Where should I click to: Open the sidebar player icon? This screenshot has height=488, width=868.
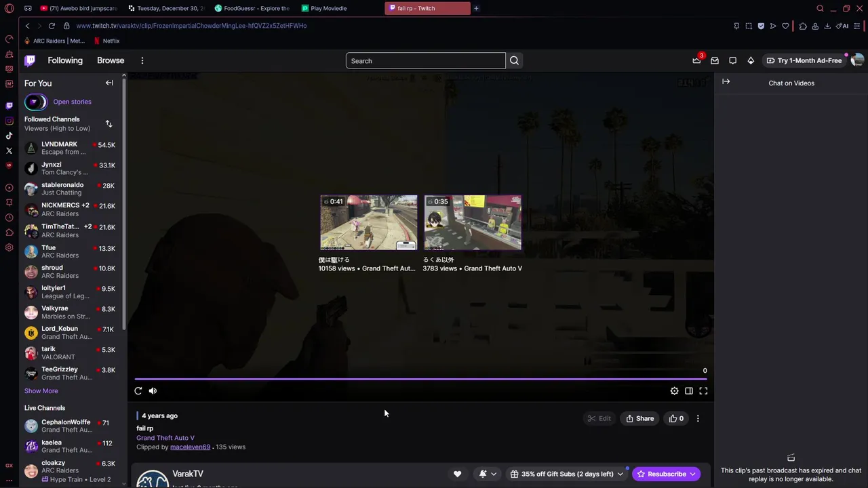9,188
